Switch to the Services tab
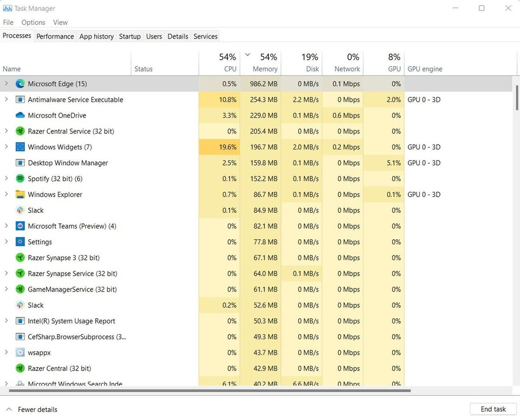Image resolution: width=520 pixels, height=420 pixels. click(205, 36)
